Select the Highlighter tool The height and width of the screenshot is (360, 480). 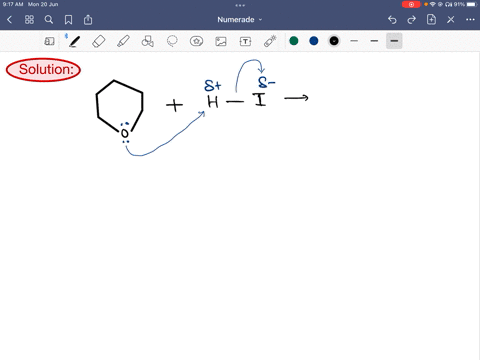coord(123,41)
